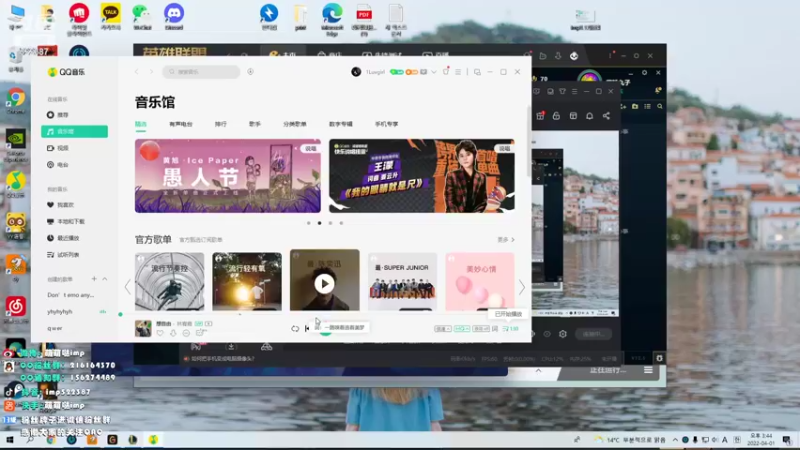This screenshot has height=450, width=800.
Task: Switch to 分类歌单 tab
Action: pyautogui.click(x=295, y=124)
